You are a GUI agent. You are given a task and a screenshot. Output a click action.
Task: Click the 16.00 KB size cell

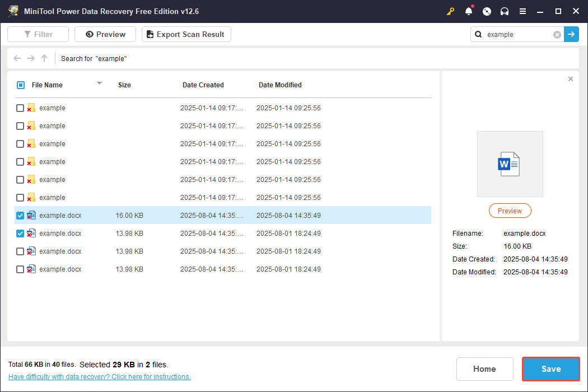click(x=129, y=216)
